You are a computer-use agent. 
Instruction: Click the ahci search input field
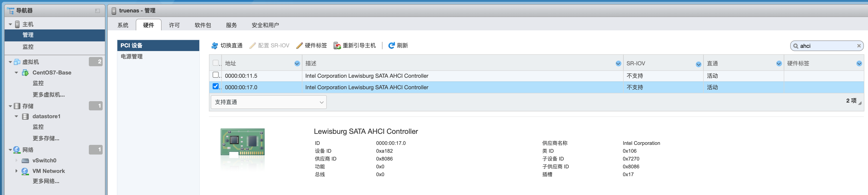[826, 46]
